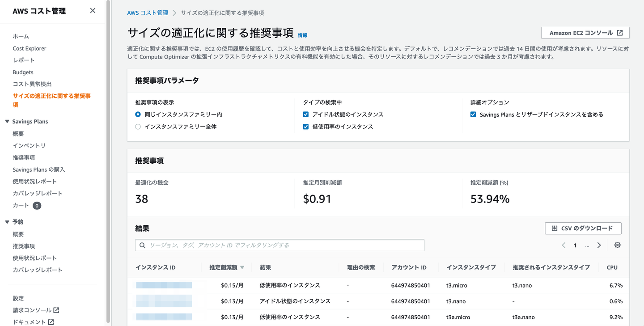Toggle Savings Plans とリザーブドインスタンスを含める checkbox

473,114
